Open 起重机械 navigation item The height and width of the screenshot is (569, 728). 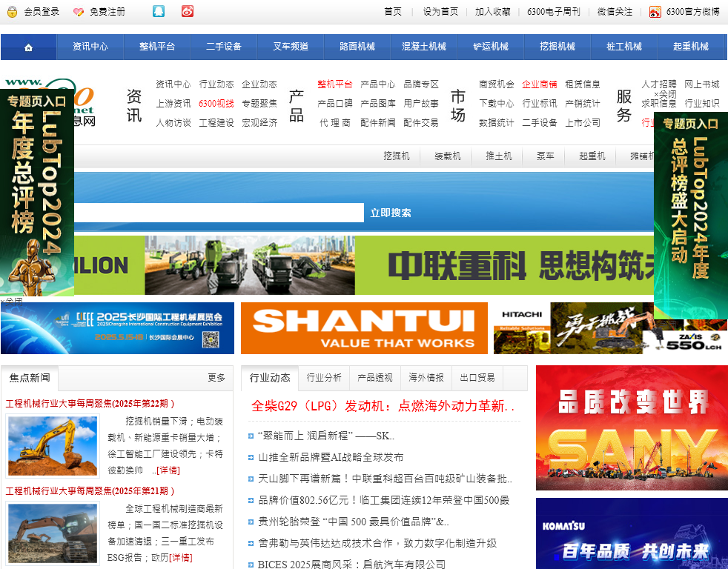(x=691, y=47)
